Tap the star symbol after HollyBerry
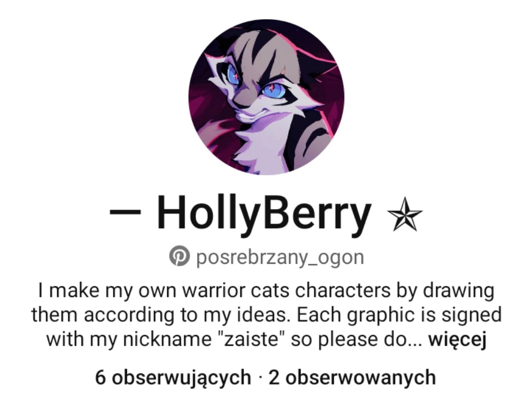The width and height of the screenshot is (532, 408). pos(405,215)
